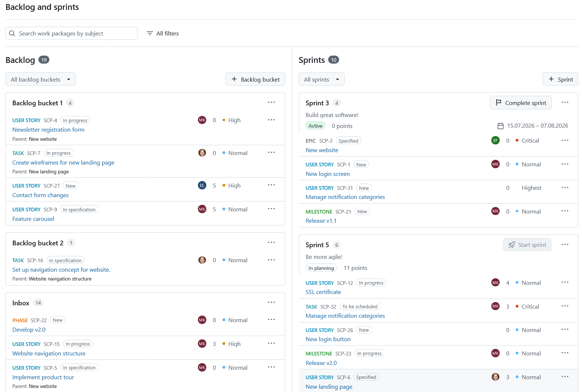The height and width of the screenshot is (392, 582).
Task: Click the photo avatar on SCP-6 New landing page
Action: pos(495,377)
